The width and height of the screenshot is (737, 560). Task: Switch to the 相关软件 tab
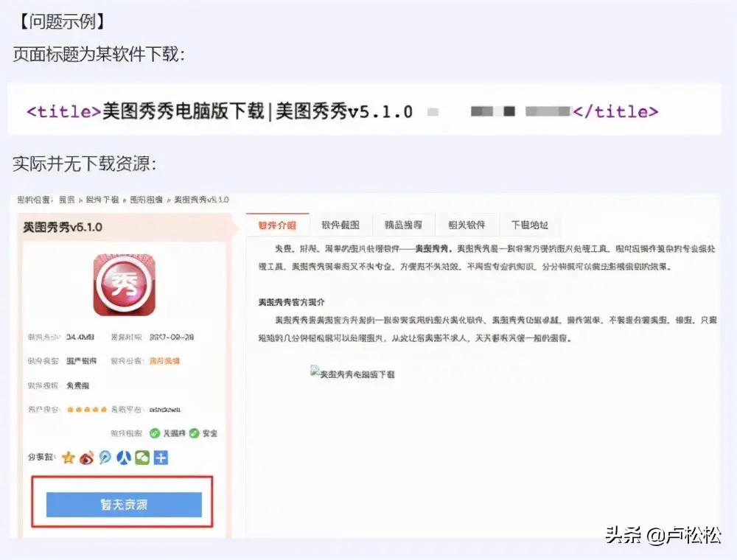(x=467, y=225)
